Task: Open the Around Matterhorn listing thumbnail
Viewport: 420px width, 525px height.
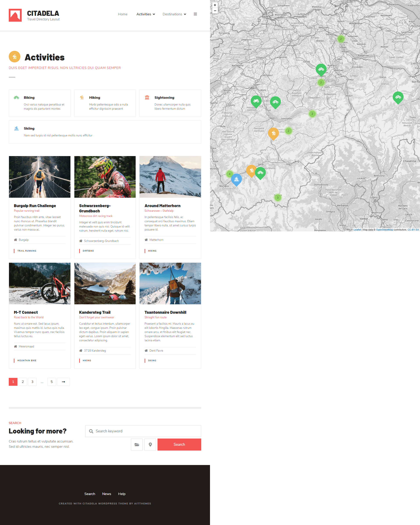Action: point(170,177)
